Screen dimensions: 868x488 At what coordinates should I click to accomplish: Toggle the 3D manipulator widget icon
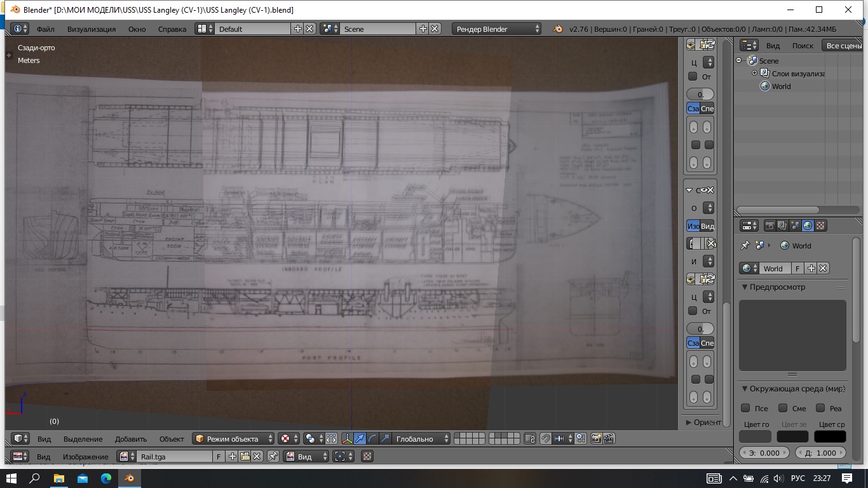tap(348, 438)
